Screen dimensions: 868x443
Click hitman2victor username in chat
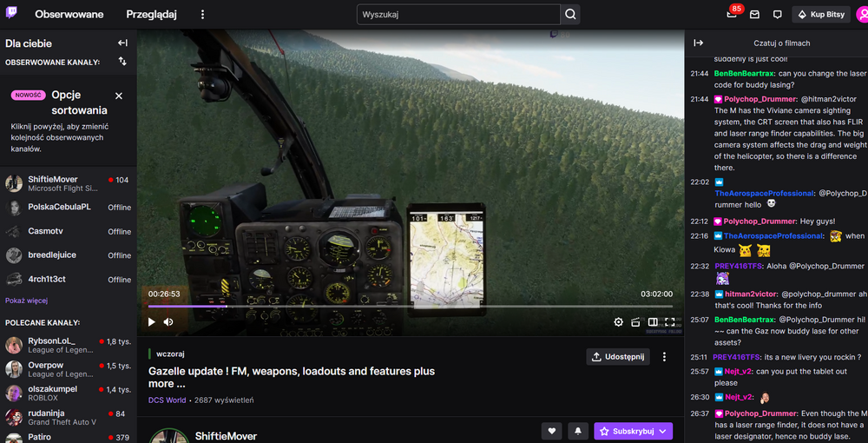(751, 294)
